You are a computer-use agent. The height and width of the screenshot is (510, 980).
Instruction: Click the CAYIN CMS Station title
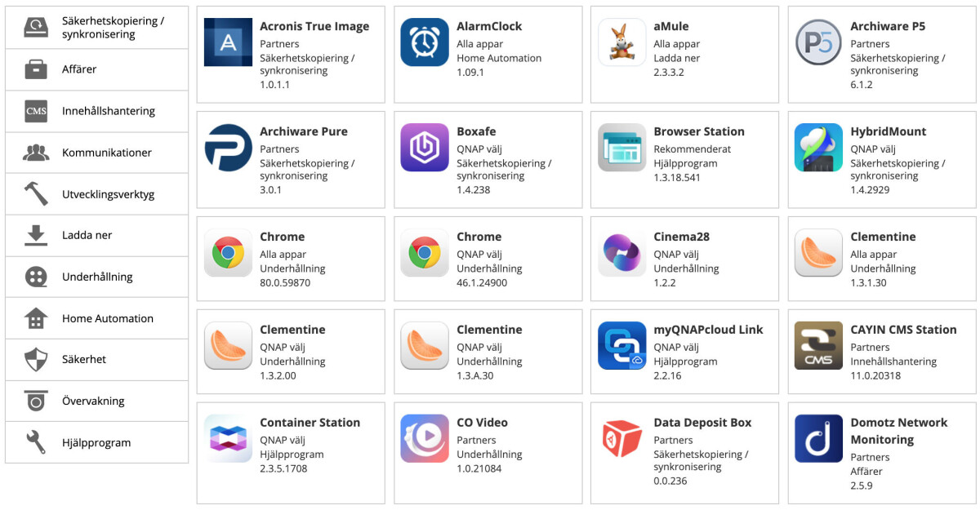[903, 330]
